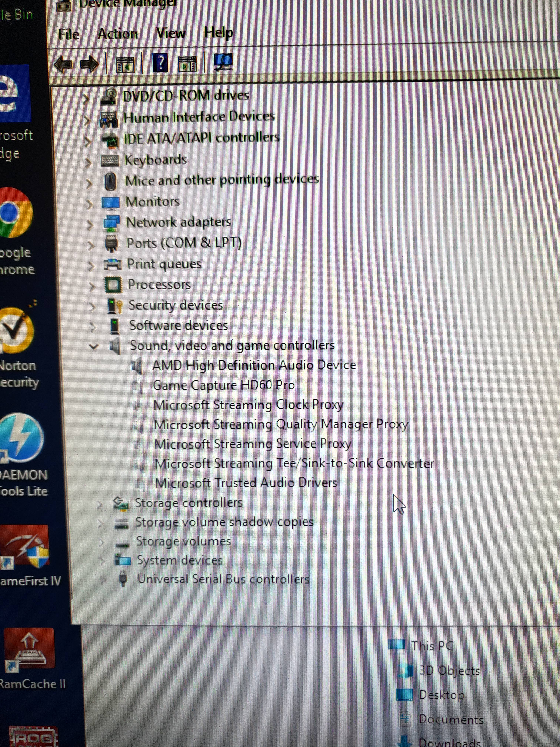Viewport: 560px width, 747px height.
Task: Select Microsoft Streaming Service Proxy
Action: pyautogui.click(x=253, y=444)
